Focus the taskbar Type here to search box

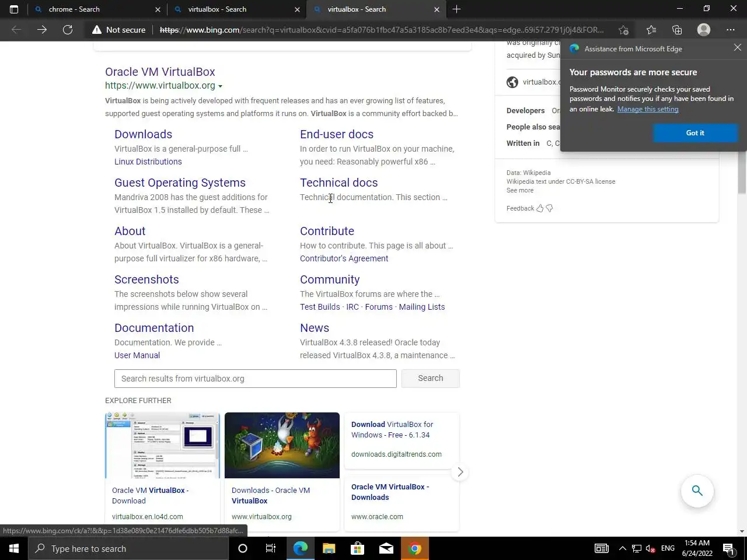[x=128, y=548]
